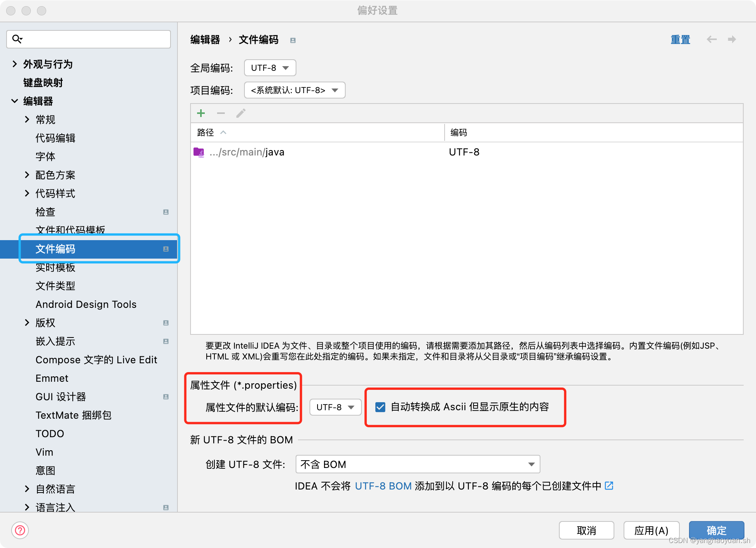Select Vim in settings tree

(44, 452)
